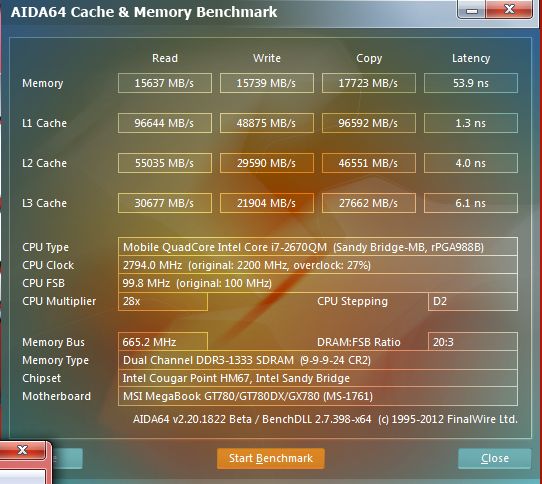The height and width of the screenshot is (484, 542).
Task: Click the AIDA64 version and copyright text
Action: point(325,419)
